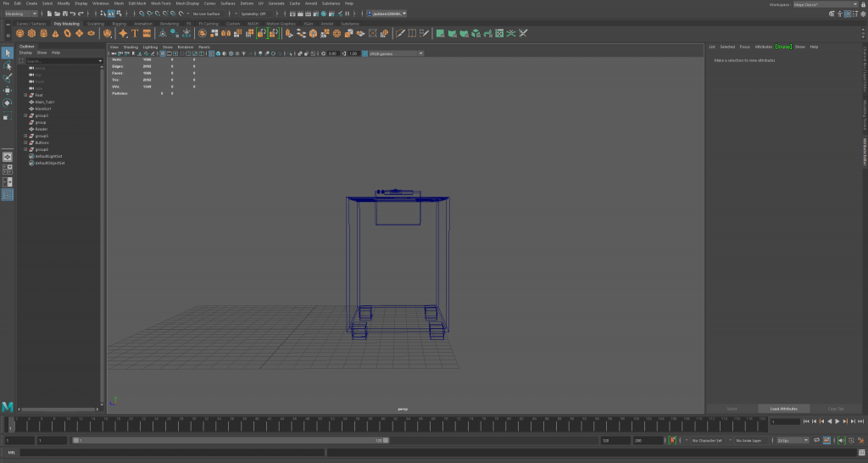Switch to the Sculpting shelf tab

click(96, 24)
